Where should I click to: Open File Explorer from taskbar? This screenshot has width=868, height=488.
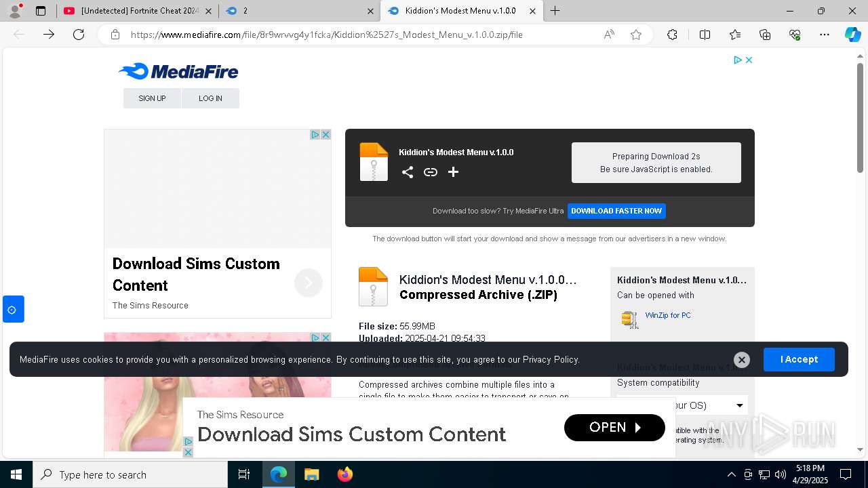[x=311, y=474]
